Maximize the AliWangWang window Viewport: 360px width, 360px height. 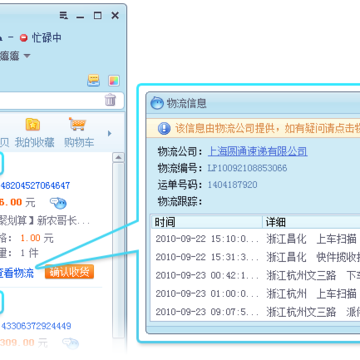97,15
